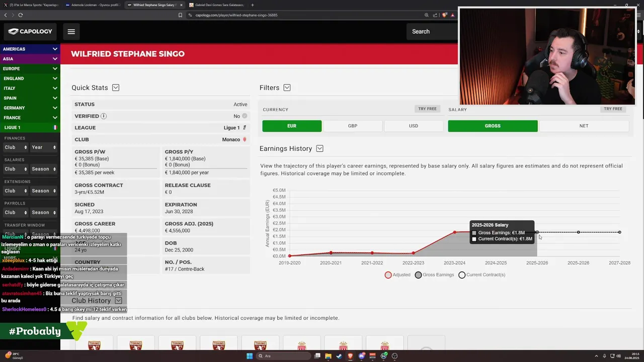Screen dimensions: 644x362
Task: Expand ITALY in sidebar
Action: pyautogui.click(x=30, y=88)
